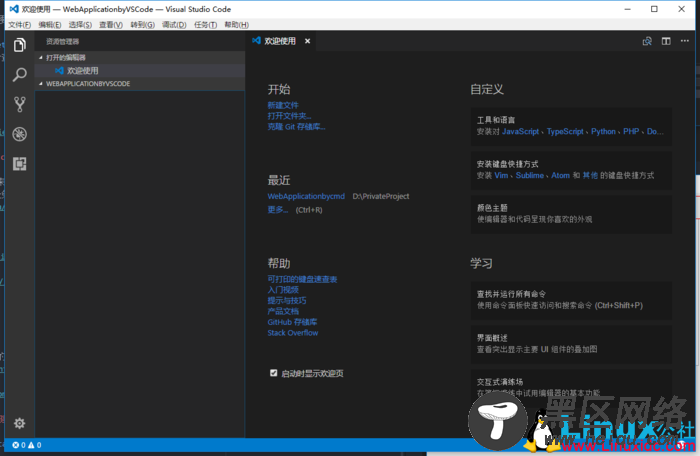Open the 任务(T) menu
This screenshot has height=456, width=700.
click(x=205, y=25)
